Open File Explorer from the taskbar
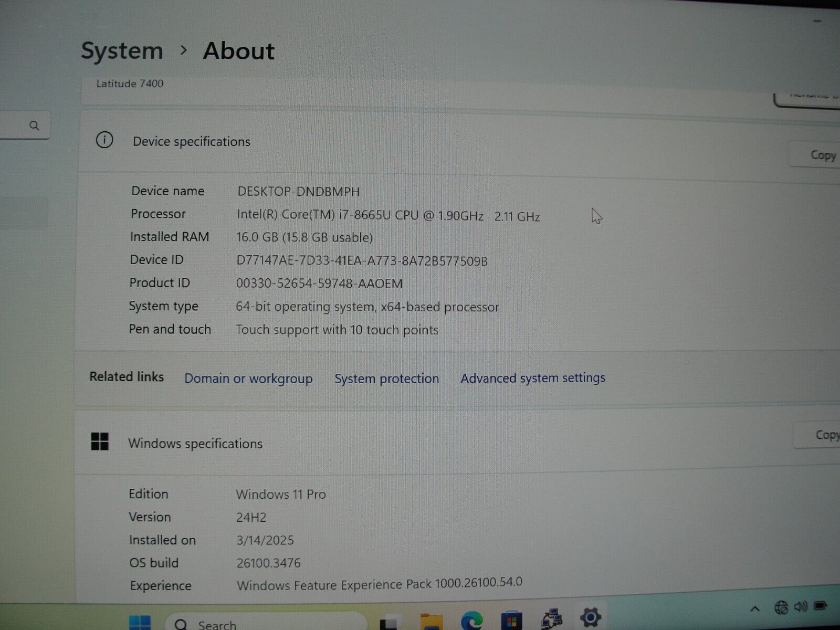The height and width of the screenshot is (630, 840). pos(432,622)
